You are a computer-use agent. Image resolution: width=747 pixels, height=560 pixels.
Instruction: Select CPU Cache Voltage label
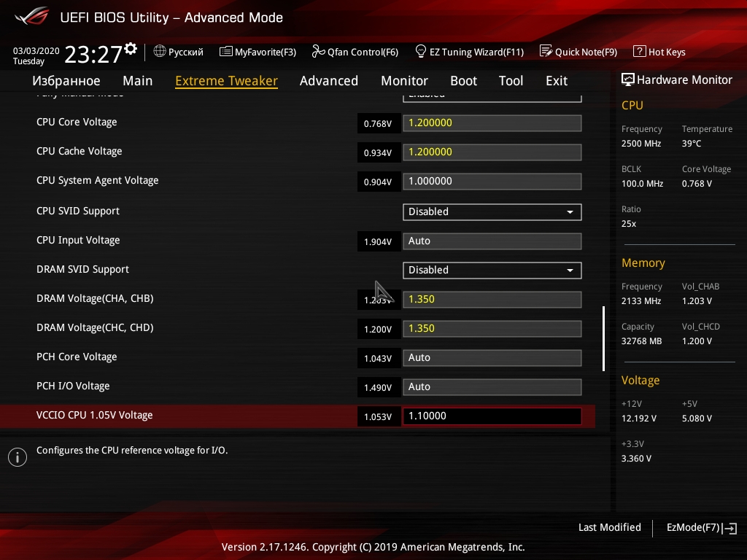click(x=79, y=152)
